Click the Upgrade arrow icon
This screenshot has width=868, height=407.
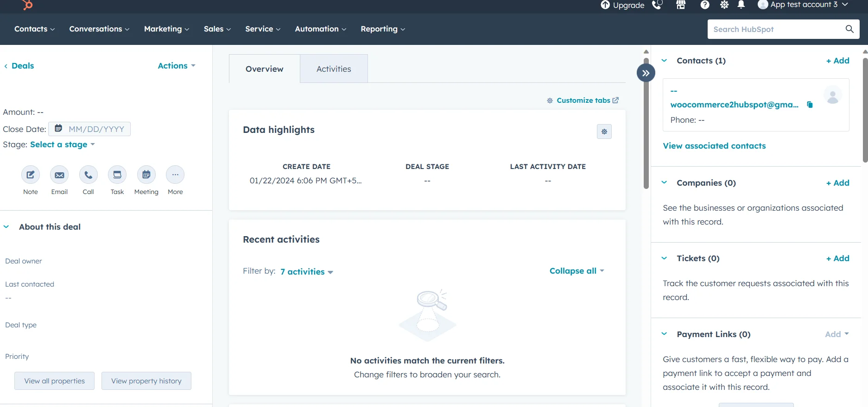coord(605,5)
